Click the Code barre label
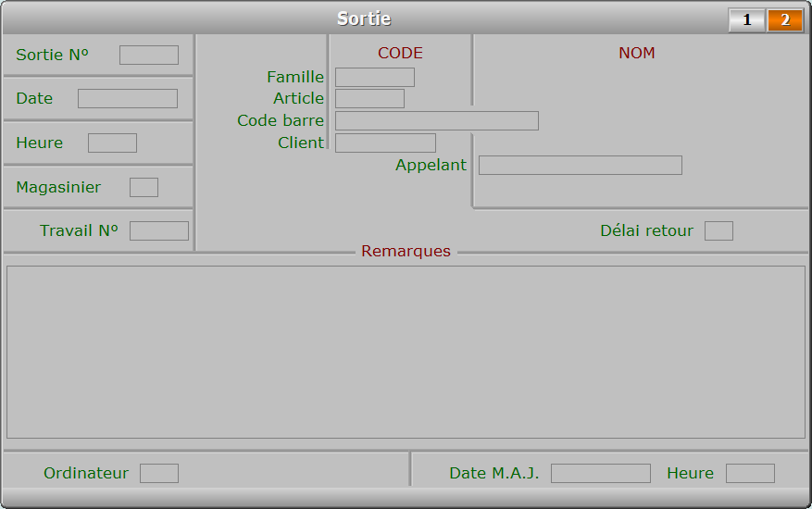Screen dimensions: 812x509 click(281, 120)
